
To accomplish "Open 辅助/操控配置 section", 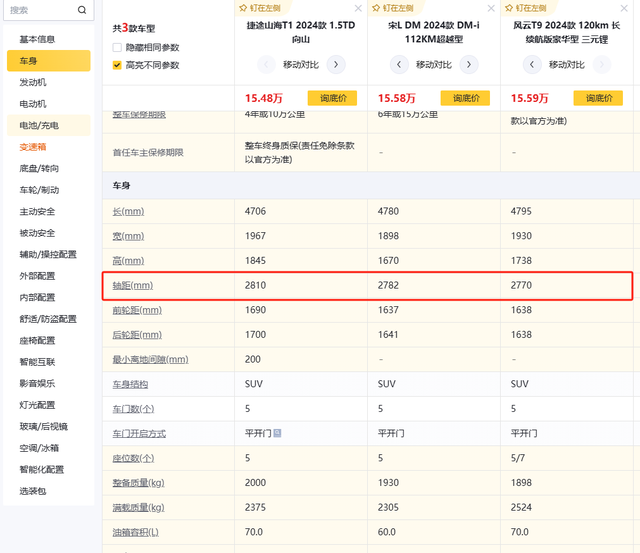I will click(48, 254).
